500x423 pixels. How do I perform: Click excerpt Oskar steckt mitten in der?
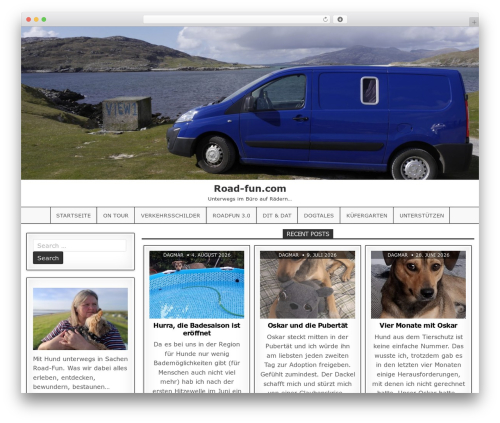(307, 337)
